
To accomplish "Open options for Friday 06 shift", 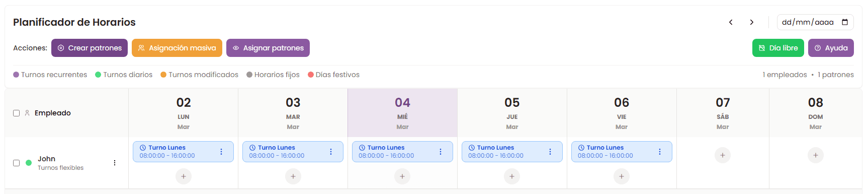I will (x=660, y=152).
